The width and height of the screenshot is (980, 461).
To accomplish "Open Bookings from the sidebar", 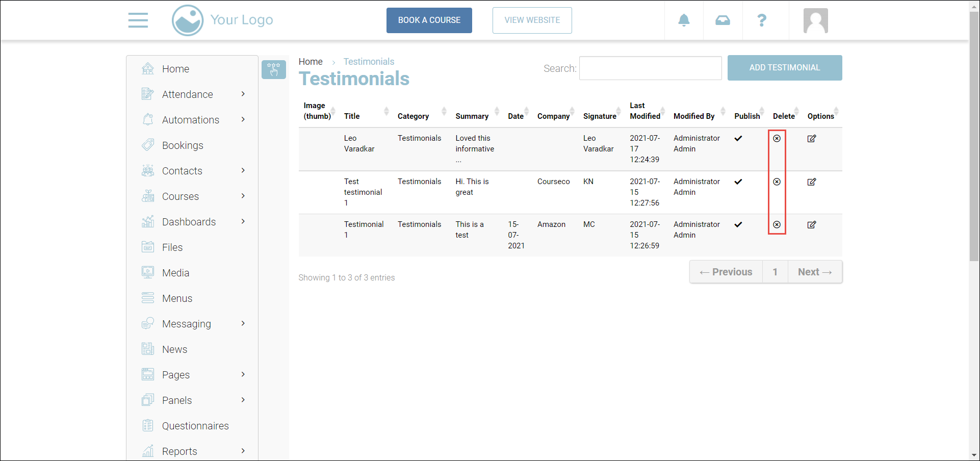I will tap(183, 145).
